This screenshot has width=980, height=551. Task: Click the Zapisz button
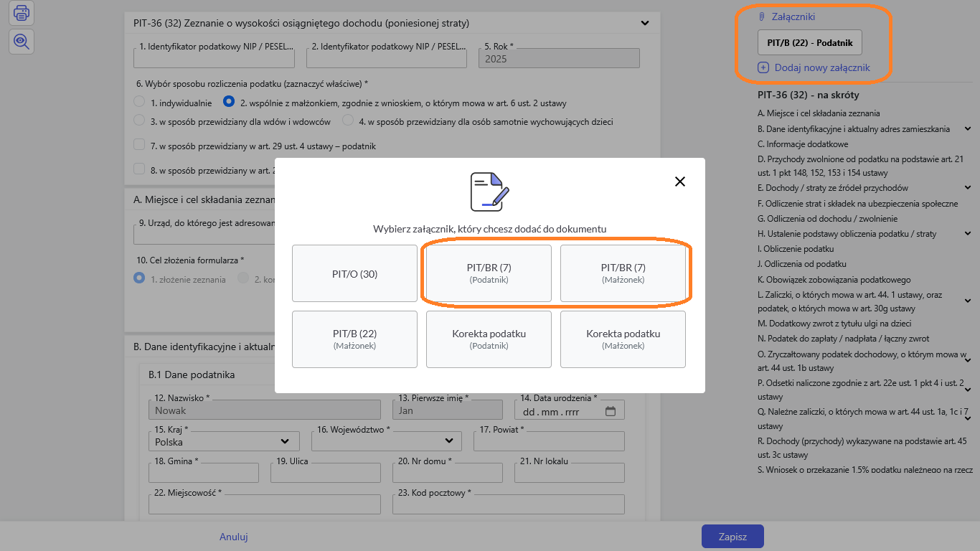pos(732,537)
